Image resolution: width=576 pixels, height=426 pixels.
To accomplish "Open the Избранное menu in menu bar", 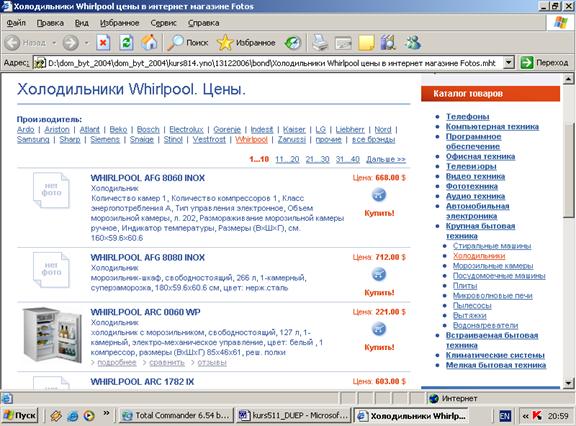I will tap(119, 23).
